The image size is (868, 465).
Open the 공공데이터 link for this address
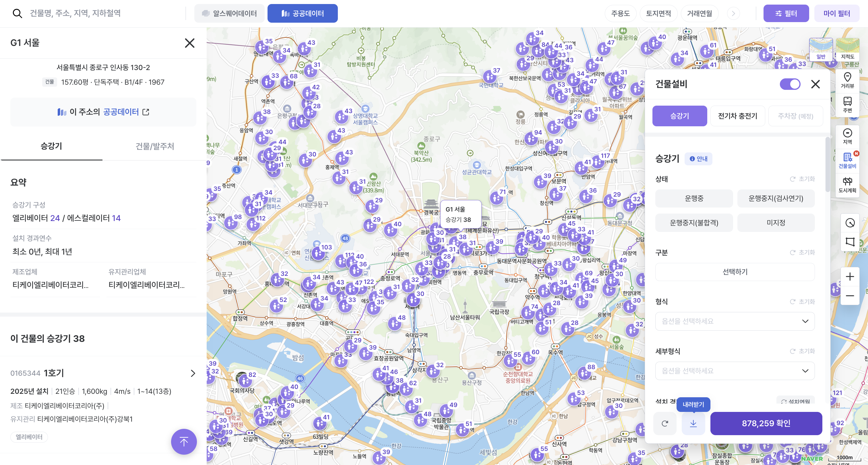pyautogui.click(x=103, y=112)
